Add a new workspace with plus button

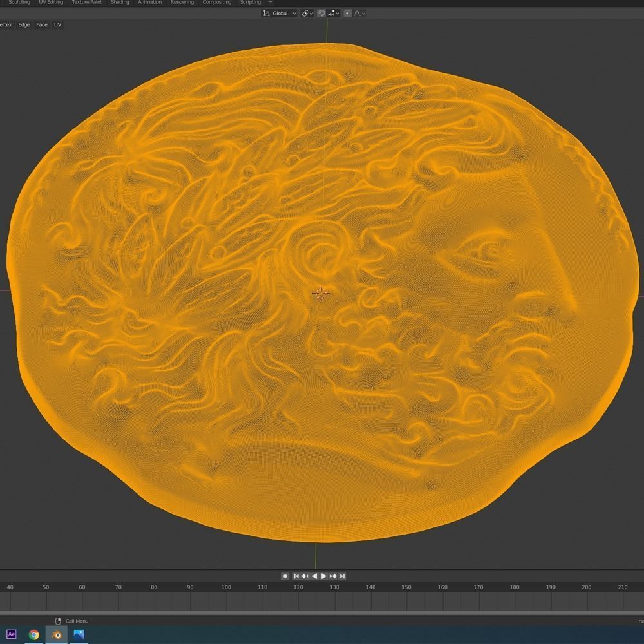(270, 3)
